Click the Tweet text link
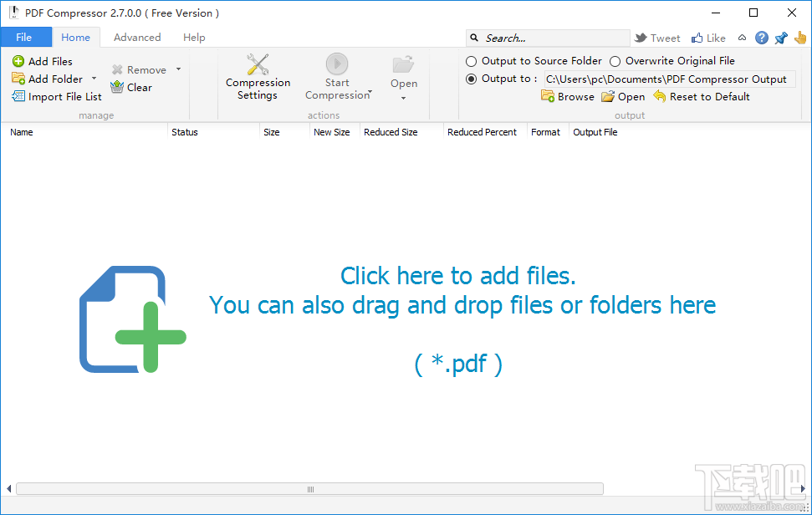 tap(666, 38)
